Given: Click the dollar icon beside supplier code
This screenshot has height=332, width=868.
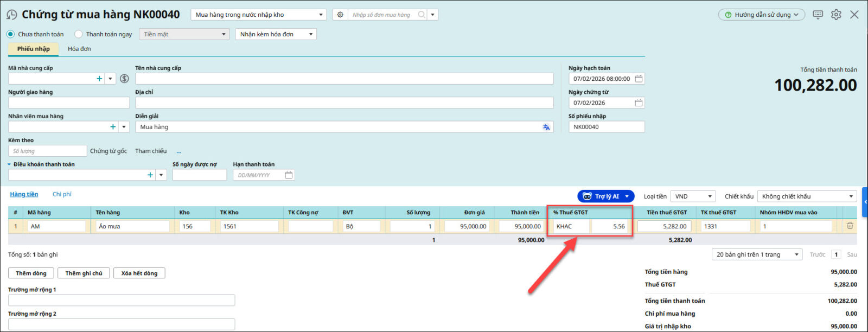Looking at the screenshot, I should [124, 79].
